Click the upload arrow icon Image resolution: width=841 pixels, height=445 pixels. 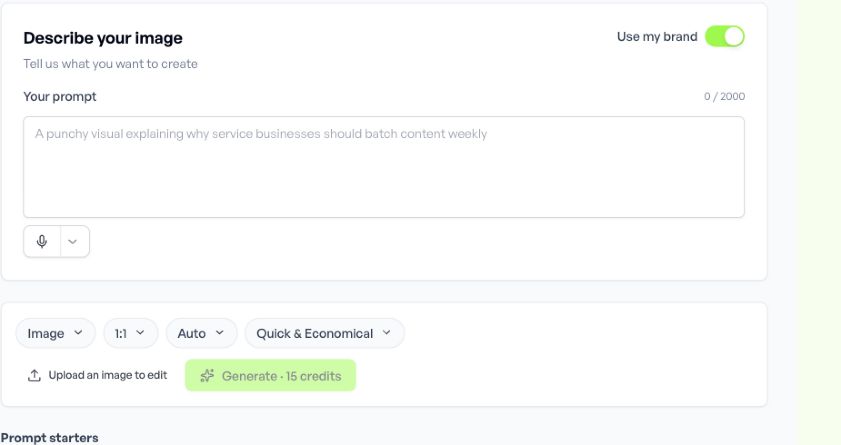pyautogui.click(x=34, y=375)
